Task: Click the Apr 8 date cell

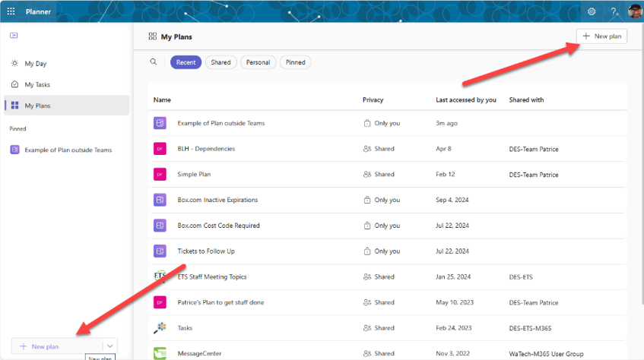Action: [443, 149]
